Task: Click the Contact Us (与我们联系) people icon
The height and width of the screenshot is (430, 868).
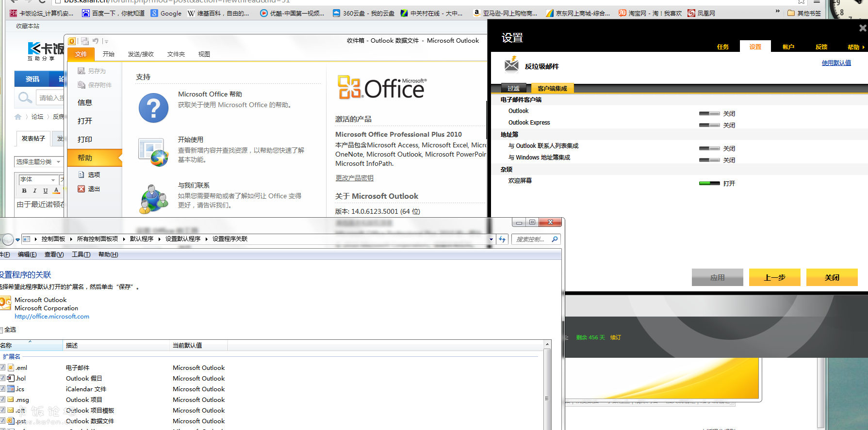Action: pos(153,198)
